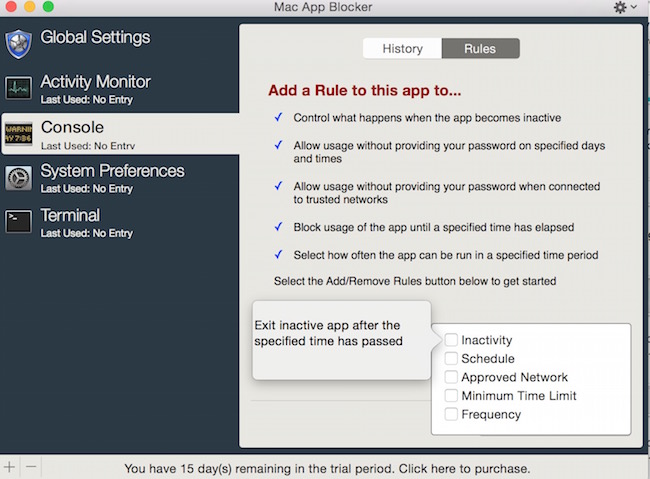650x479 pixels.
Task: Tick the Frequency rule checkbox
Action: pos(452,415)
